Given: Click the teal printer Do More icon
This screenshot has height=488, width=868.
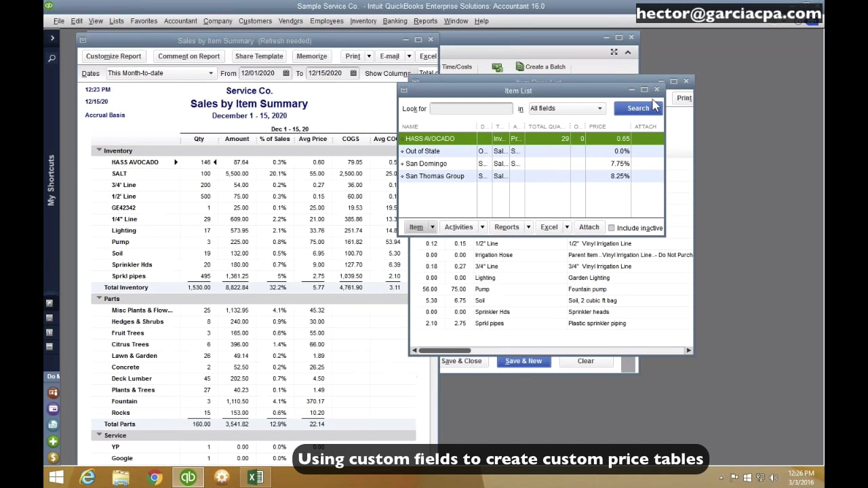Looking at the screenshot, I should click(x=53, y=425).
